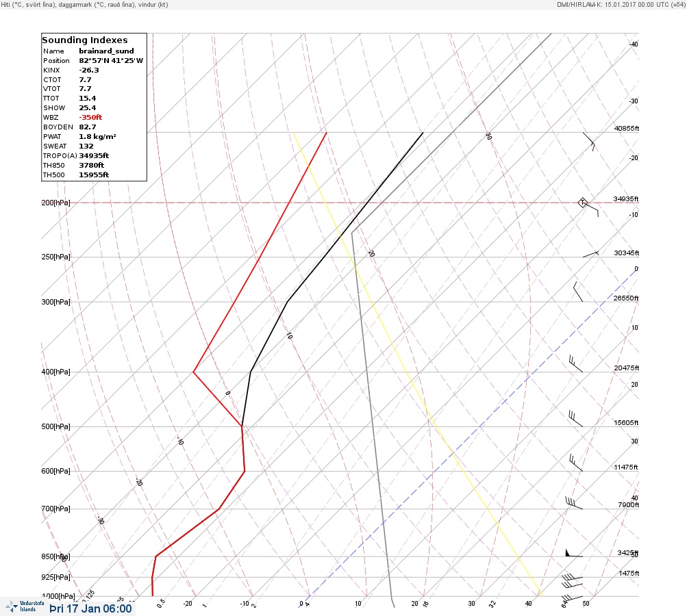Click the 200[hPa] pressure label
The width and height of the screenshot is (687, 616).
coord(55,203)
